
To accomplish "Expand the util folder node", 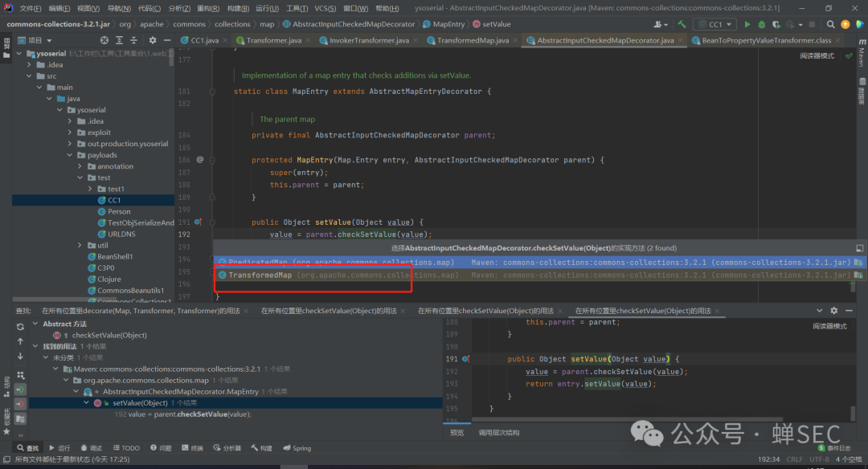I will click(80, 245).
